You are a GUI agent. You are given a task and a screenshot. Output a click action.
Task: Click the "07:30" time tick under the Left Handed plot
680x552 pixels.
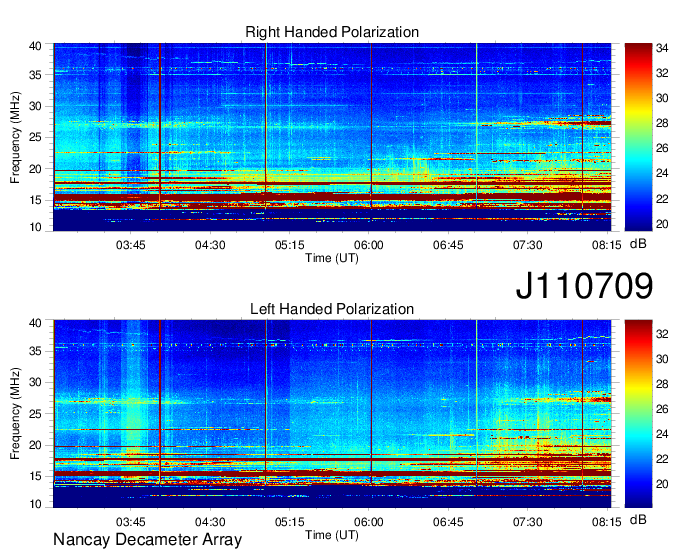click(x=527, y=522)
